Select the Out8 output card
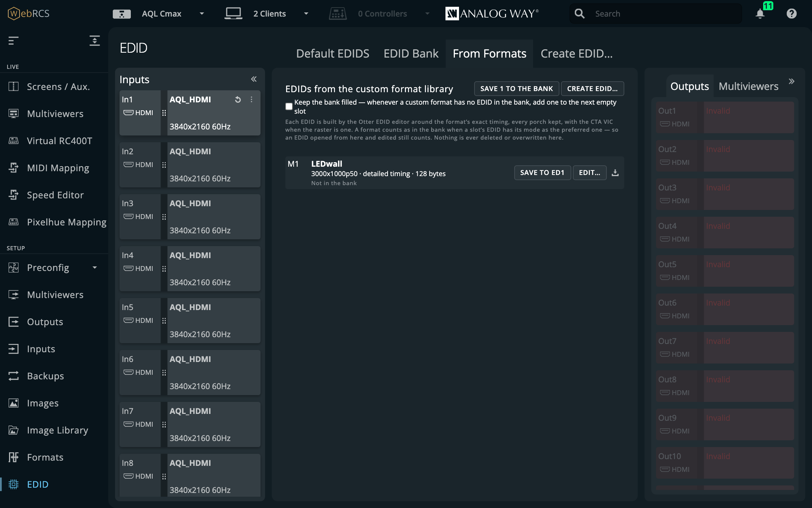The width and height of the screenshot is (812, 508). click(725, 386)
